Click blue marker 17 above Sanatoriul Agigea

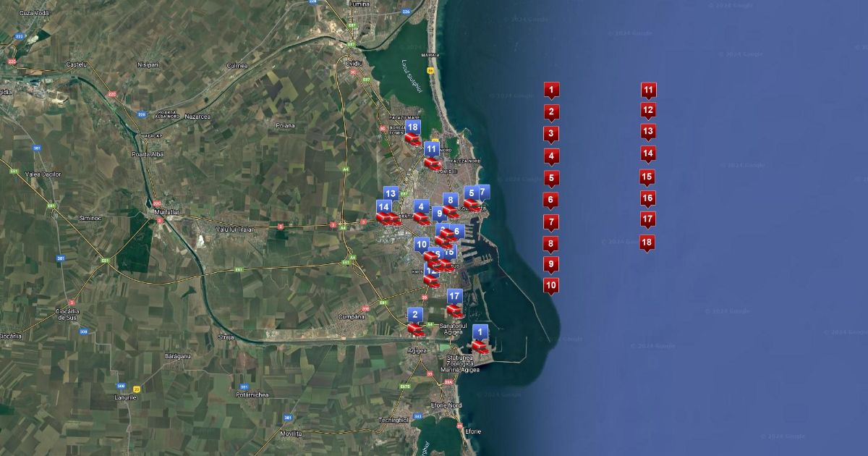click(454, 297)
